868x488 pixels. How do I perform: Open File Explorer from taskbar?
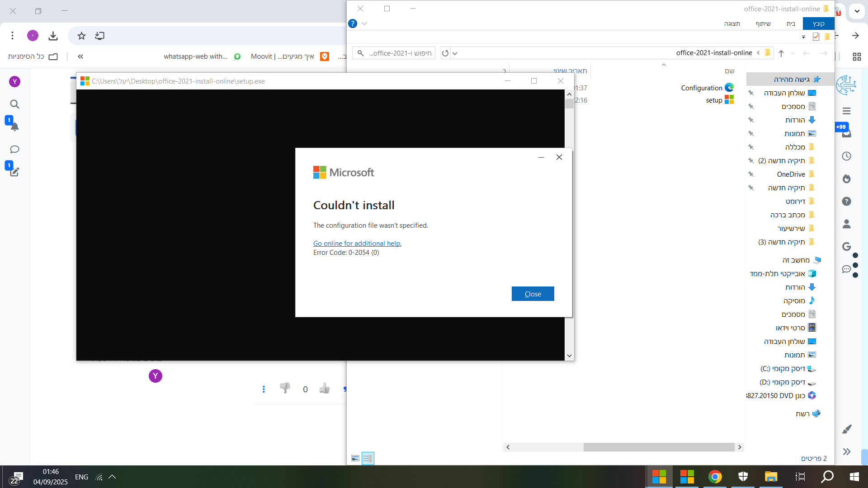tap(771, 477)
